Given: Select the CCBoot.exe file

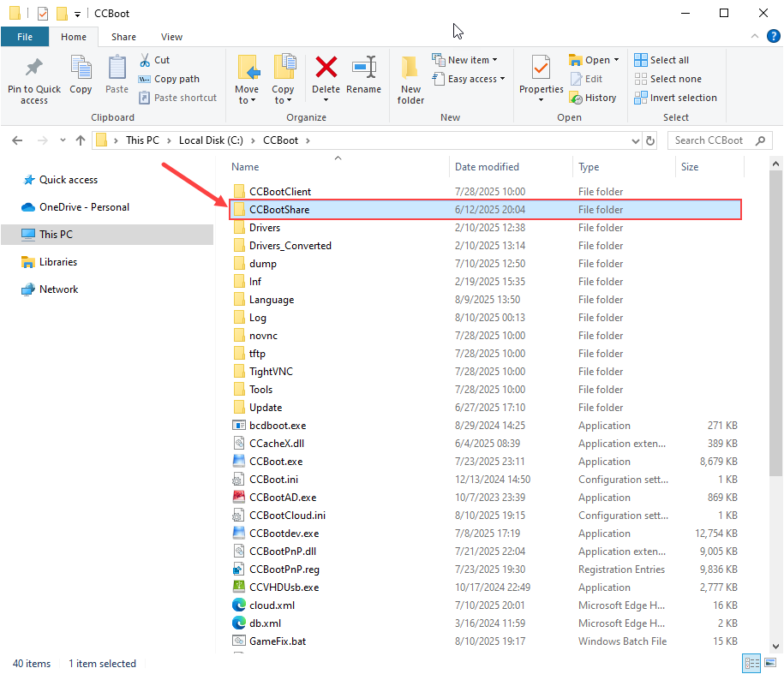Looking at the screenshot, I should pos(275,462).
